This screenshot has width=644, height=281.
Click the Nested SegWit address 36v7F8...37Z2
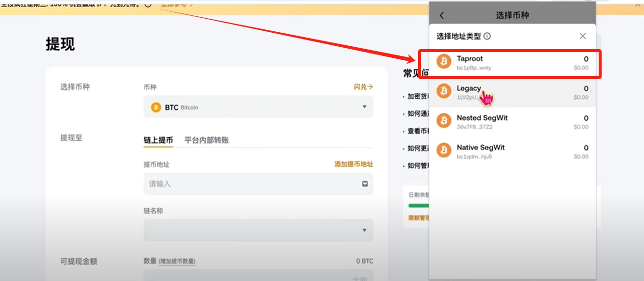(x=474, y=127)
